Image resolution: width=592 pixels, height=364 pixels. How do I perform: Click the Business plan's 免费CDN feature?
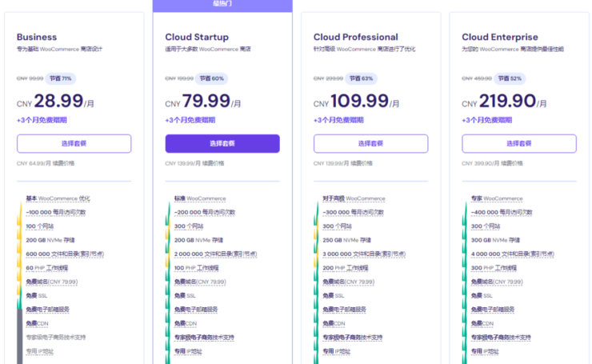click(37, 323)
